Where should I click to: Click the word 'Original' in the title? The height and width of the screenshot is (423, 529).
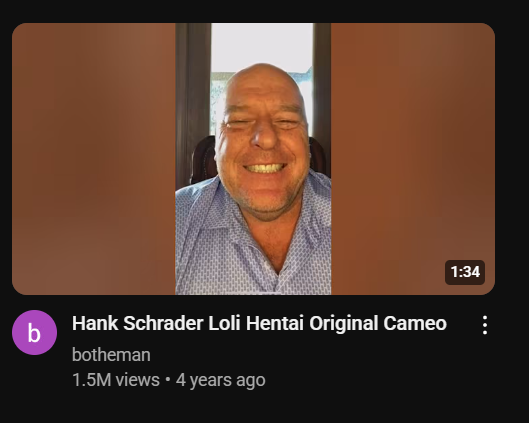click(x=343, y=323)
